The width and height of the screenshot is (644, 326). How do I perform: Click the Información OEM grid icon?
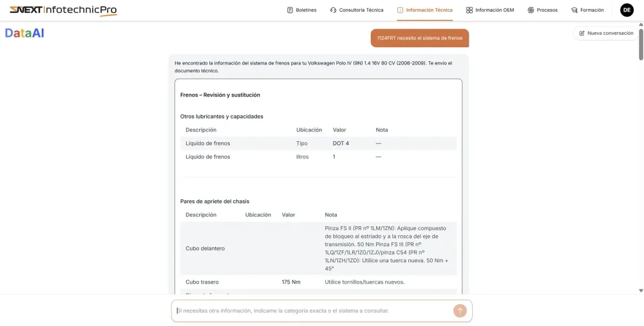tap(469, 10)
